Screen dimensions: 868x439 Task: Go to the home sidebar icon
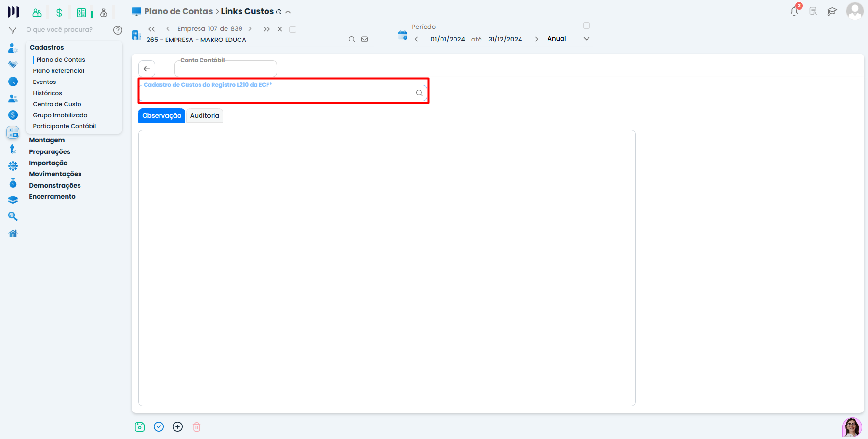pos(13,233)
